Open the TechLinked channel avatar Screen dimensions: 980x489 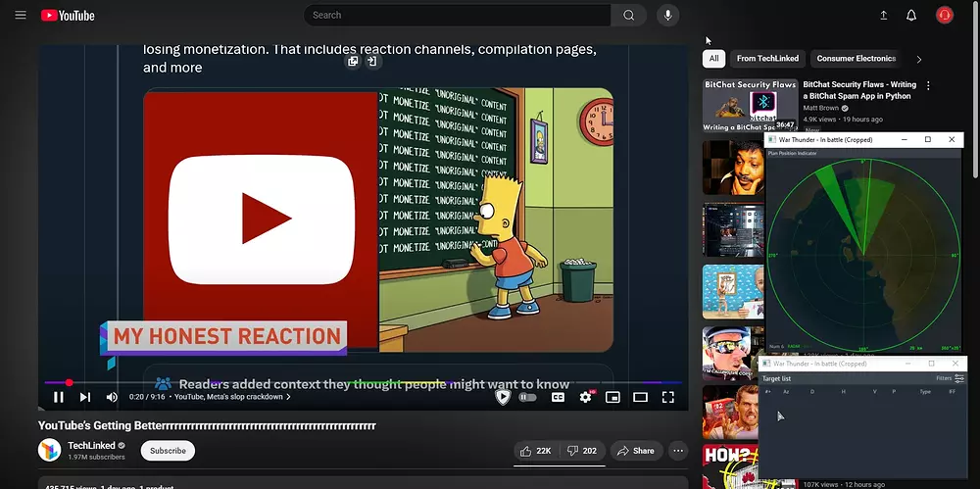click(49, 450)
